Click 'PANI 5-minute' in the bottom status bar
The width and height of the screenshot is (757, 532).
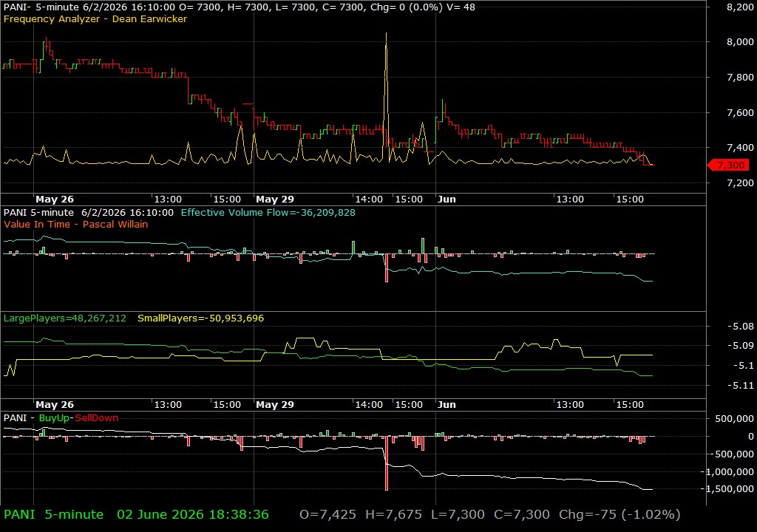53,514
